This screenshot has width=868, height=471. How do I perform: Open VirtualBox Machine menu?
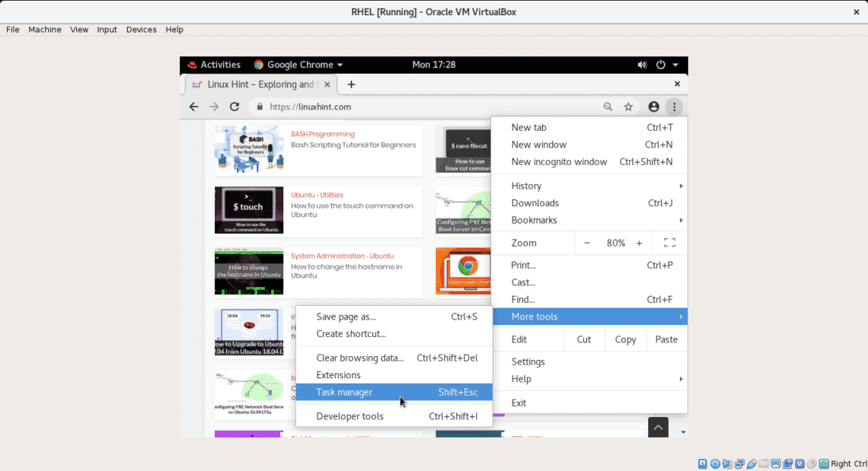point(45,30)
